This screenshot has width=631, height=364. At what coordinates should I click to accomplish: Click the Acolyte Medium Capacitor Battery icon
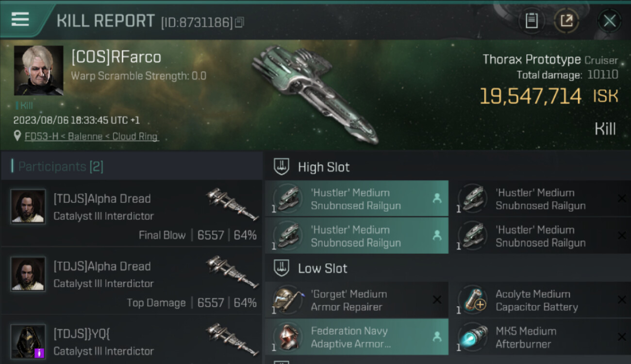[x=472, y=300]
